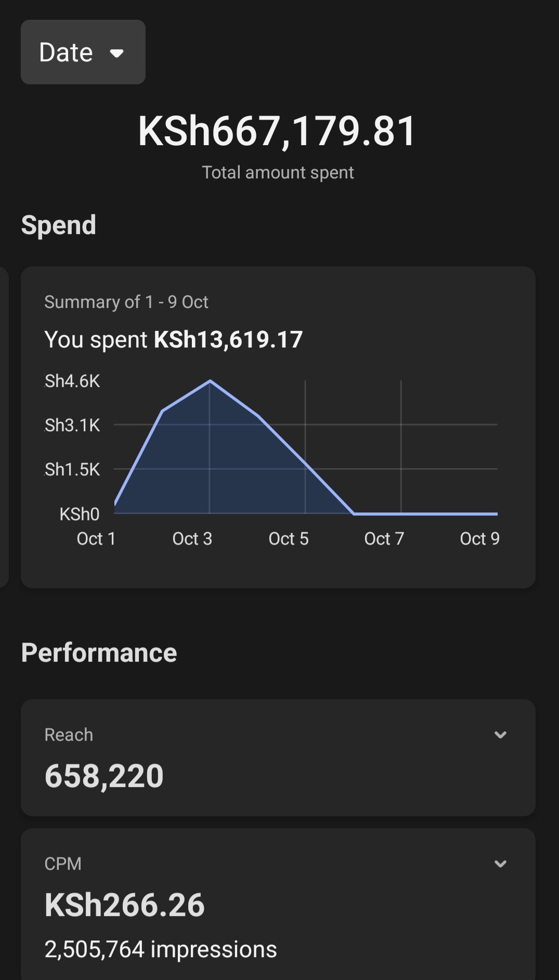The image size is (559, 980).
Task: Tap the total amount KSh667,179.81
Action: coord(277,131)
